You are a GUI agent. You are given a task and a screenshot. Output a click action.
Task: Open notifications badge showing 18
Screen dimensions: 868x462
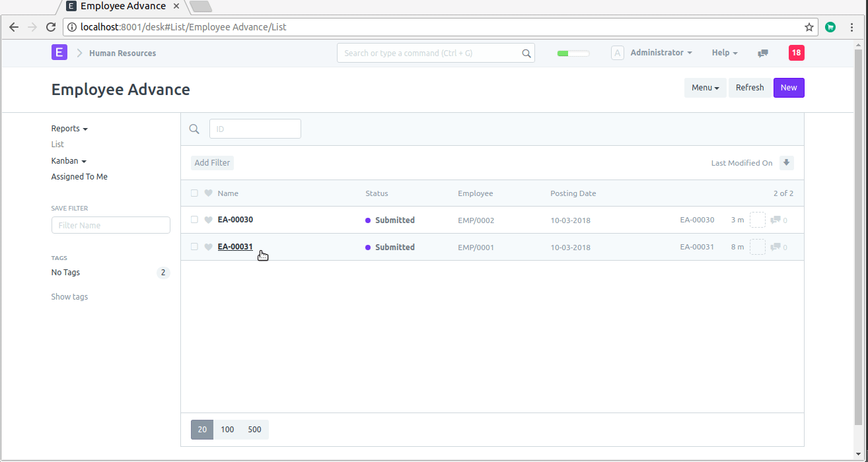tap(796, 53)
